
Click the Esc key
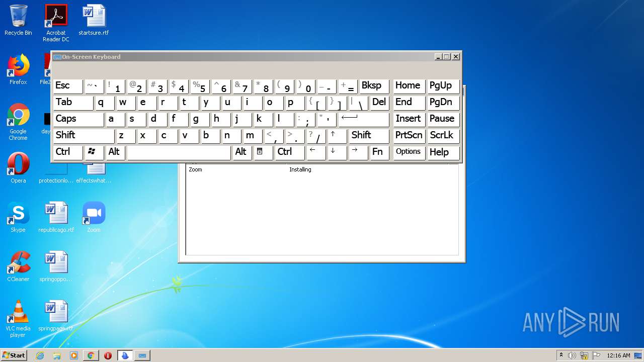[x=68, y=85]
